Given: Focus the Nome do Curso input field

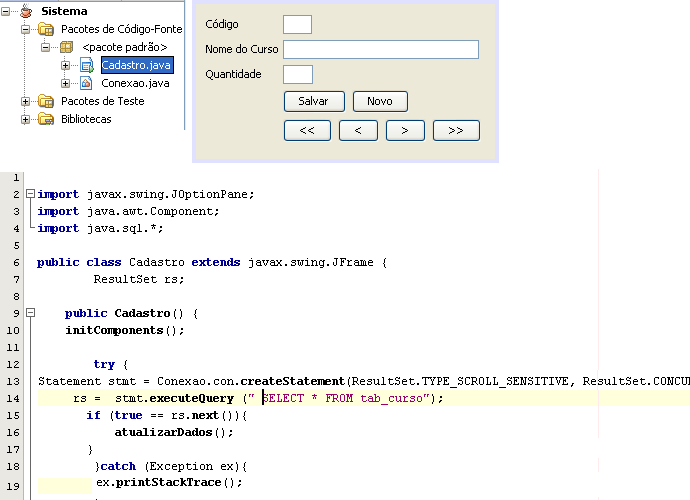Looking at the screenshot, I should pos(381,49).
